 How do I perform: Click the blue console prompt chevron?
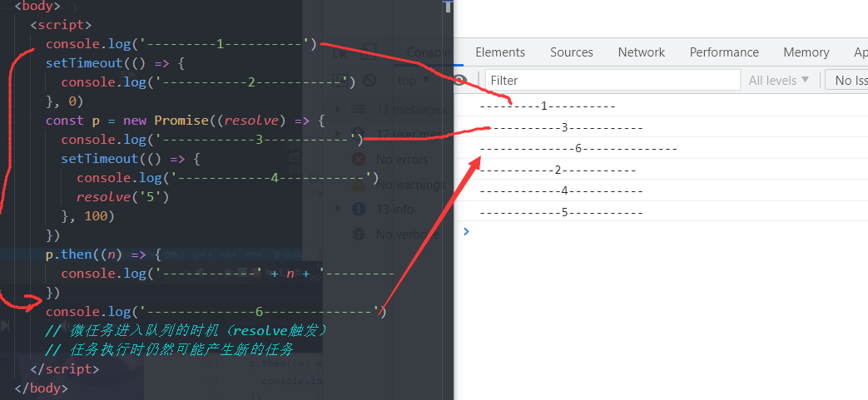click(466, 231)
